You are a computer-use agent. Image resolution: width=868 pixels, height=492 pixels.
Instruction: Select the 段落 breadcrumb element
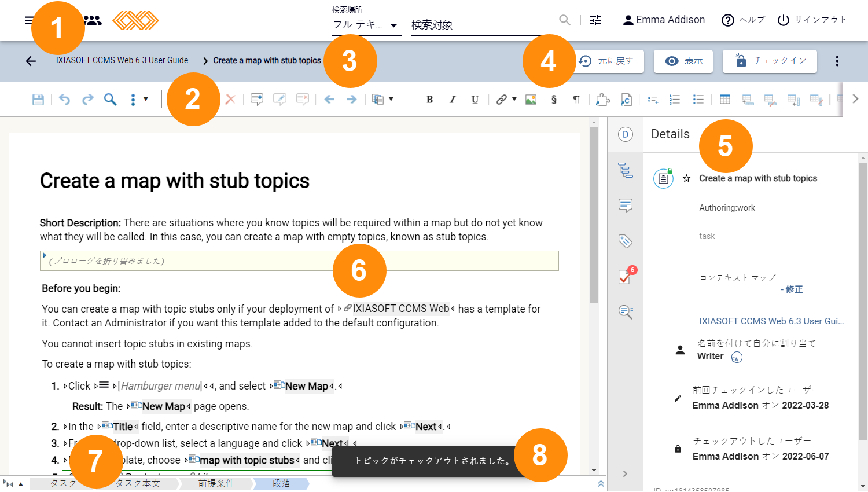point(281,484)
